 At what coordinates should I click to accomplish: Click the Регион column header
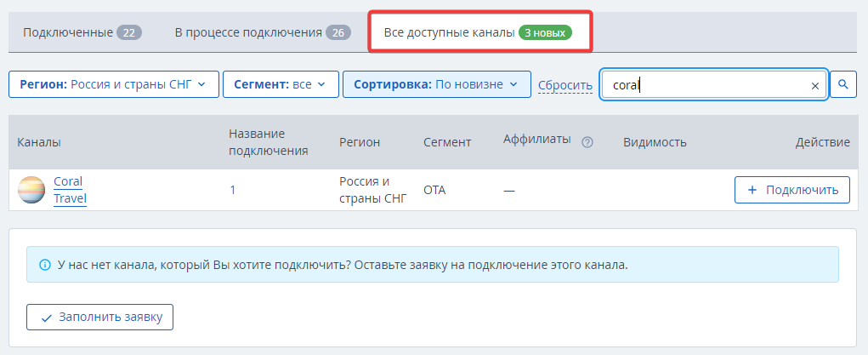click(x=360, y=142)
